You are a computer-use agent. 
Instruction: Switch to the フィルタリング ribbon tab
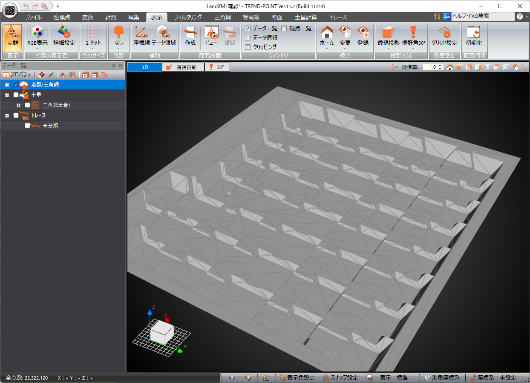pyautogui.click(x=188, y=17)
